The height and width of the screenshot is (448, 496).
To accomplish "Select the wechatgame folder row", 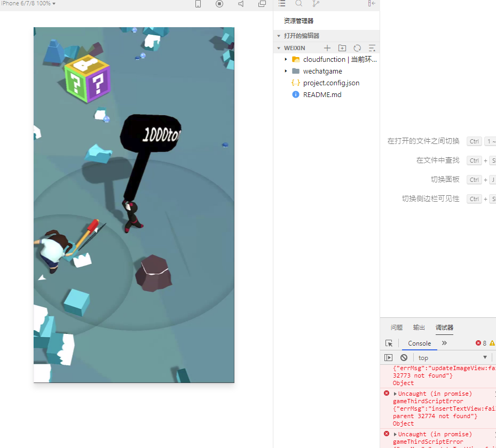I will (x=326, y=71).
